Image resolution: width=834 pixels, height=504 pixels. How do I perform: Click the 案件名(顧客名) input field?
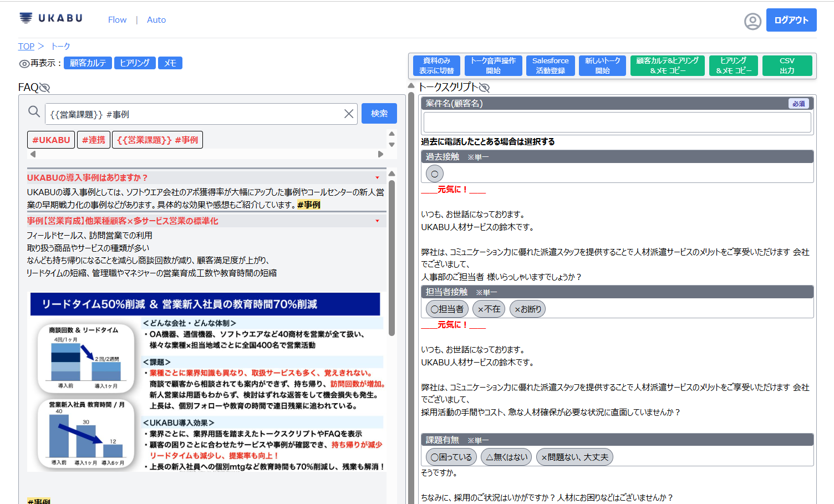617,122
